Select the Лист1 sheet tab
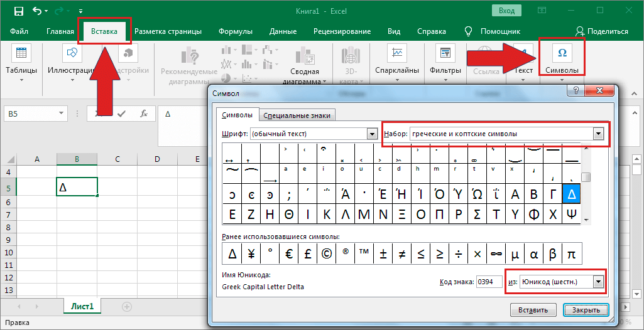This screenshot has height=330, width=644. (82, 307)
